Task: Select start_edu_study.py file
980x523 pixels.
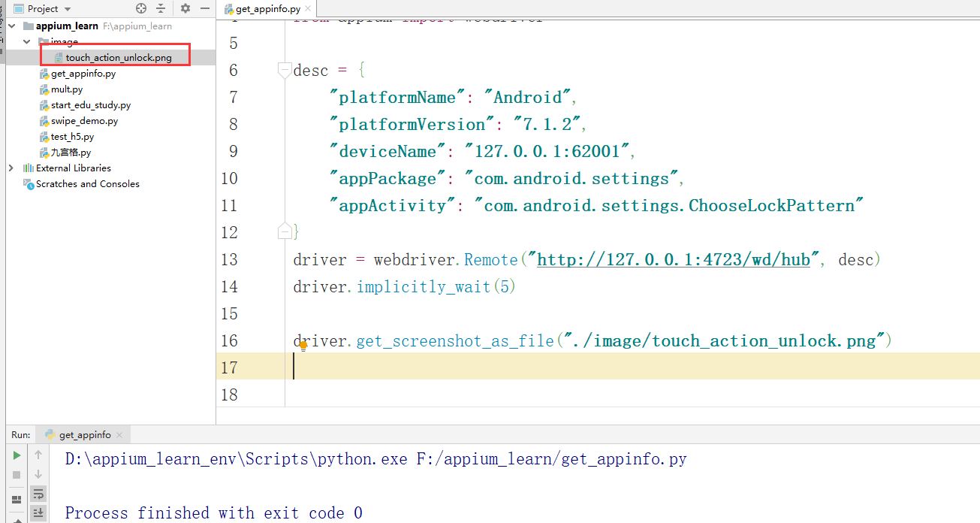Action: click(90, 105)
